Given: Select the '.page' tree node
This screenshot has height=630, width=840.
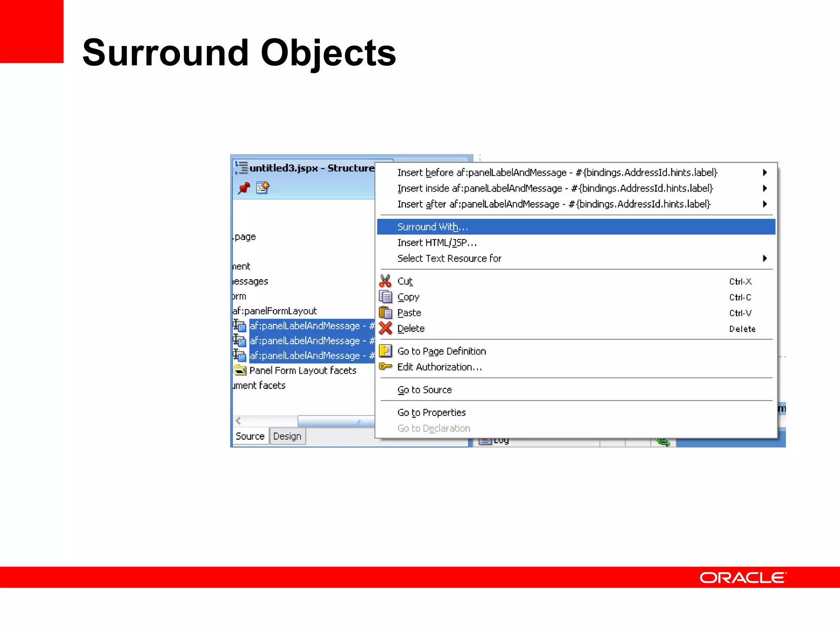Looking at the screenshot, I should click(244, 237).
